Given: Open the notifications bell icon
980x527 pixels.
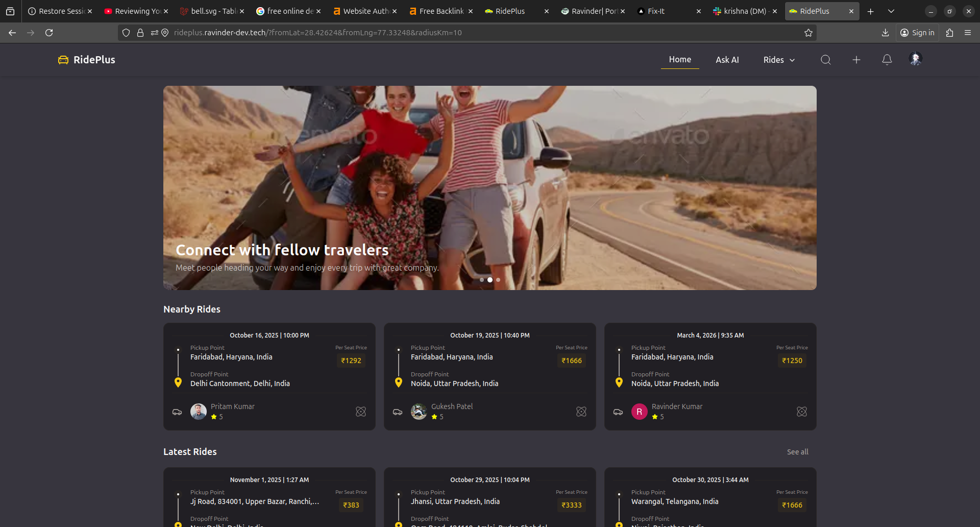Looking at the screenshot, I should click(x=887, y=60).
